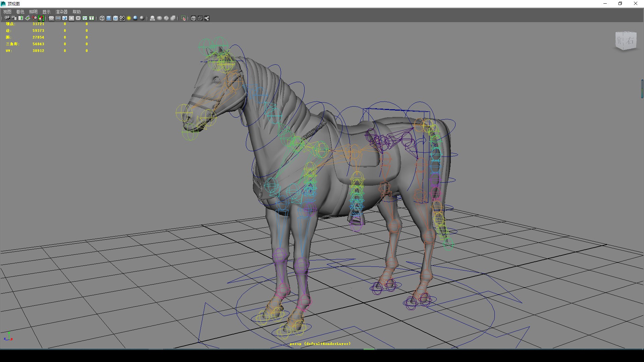The width and height of the screenshot is (644, 362).
Task: Click the Maya app icon in the title bar
Action: tap(3, 4)
